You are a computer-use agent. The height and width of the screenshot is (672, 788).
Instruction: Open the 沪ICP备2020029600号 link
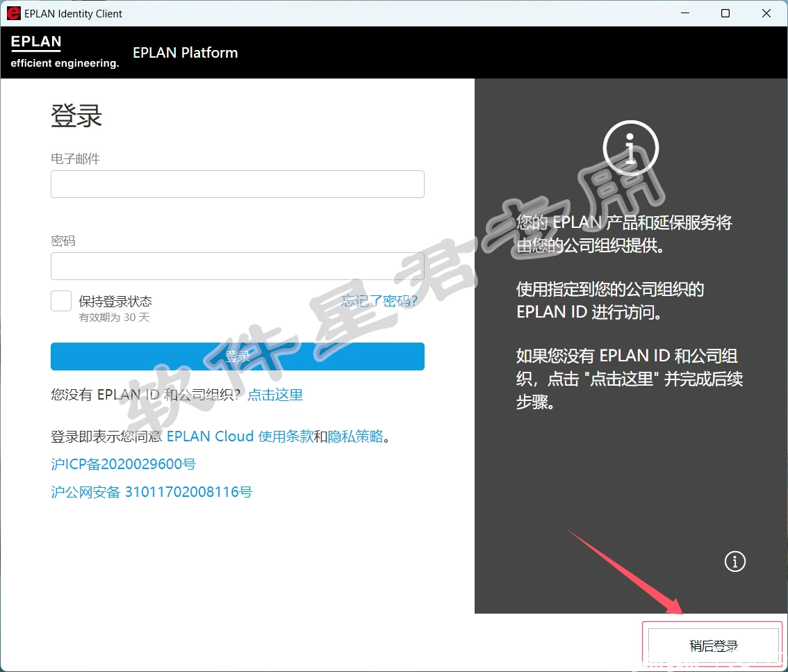pyautogui.click(x=123, y=464)
